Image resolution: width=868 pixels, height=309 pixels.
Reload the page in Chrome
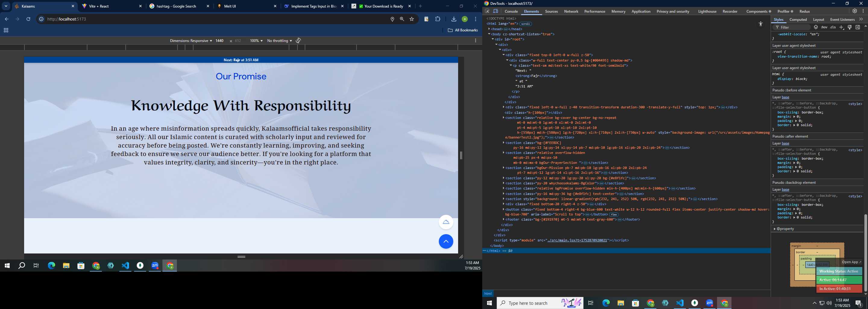click(x=28, y=19)
